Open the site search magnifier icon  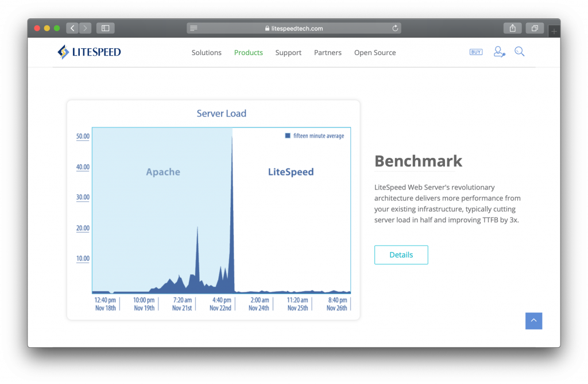[x=519, y=52]
